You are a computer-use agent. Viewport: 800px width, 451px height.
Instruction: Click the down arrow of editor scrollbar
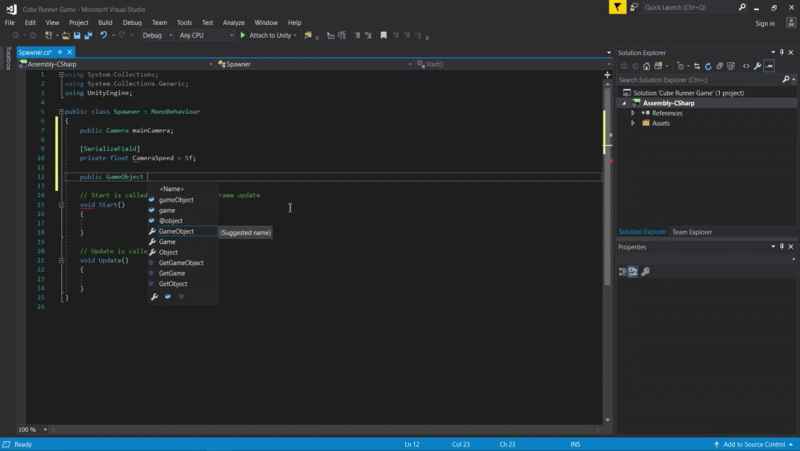click(607, 420)
